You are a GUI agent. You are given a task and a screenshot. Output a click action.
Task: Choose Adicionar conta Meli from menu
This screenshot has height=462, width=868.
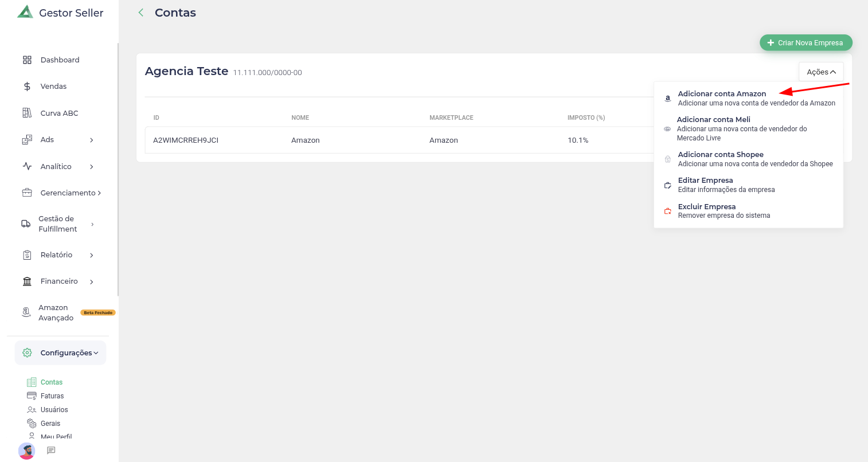[x=714, y=120]
